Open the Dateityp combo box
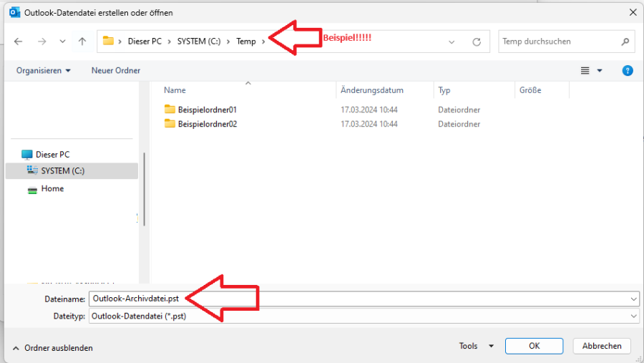The image size is (644, 363). coord(364,316)
